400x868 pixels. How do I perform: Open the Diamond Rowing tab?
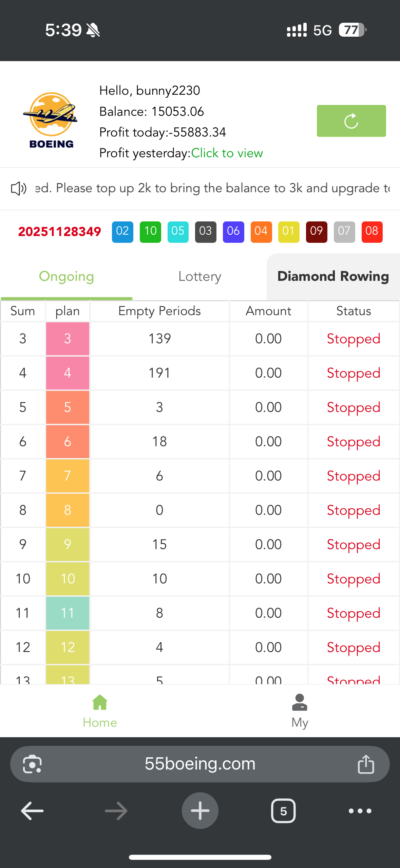pyautogui.click(x=333, y=276)
